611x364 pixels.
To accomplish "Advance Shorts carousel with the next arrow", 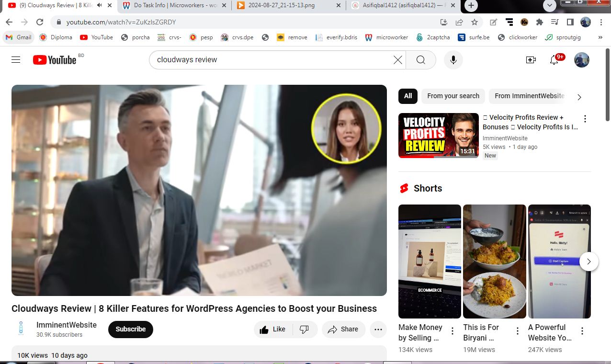I will (x=588, y=262).
